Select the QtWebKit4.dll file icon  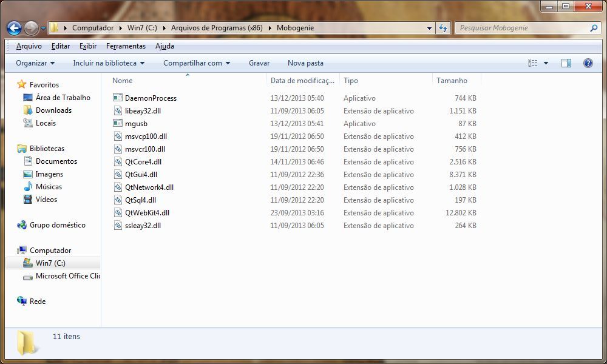click(118, 213)
